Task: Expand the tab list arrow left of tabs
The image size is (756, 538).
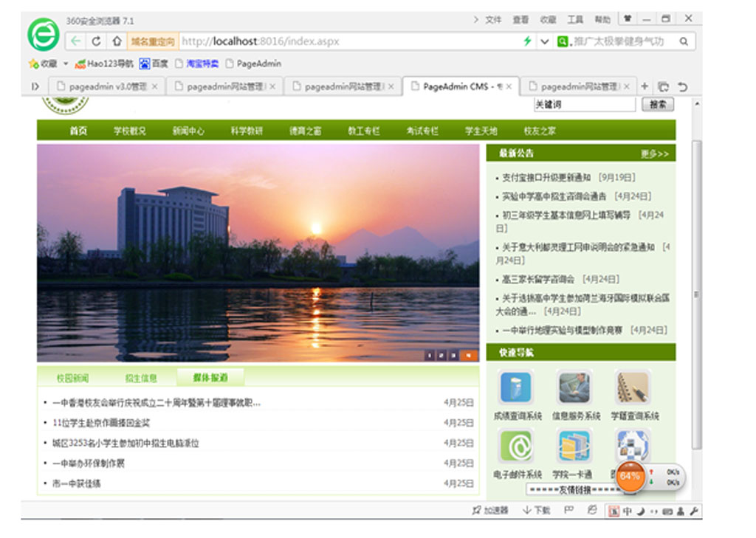Action: 35,86
